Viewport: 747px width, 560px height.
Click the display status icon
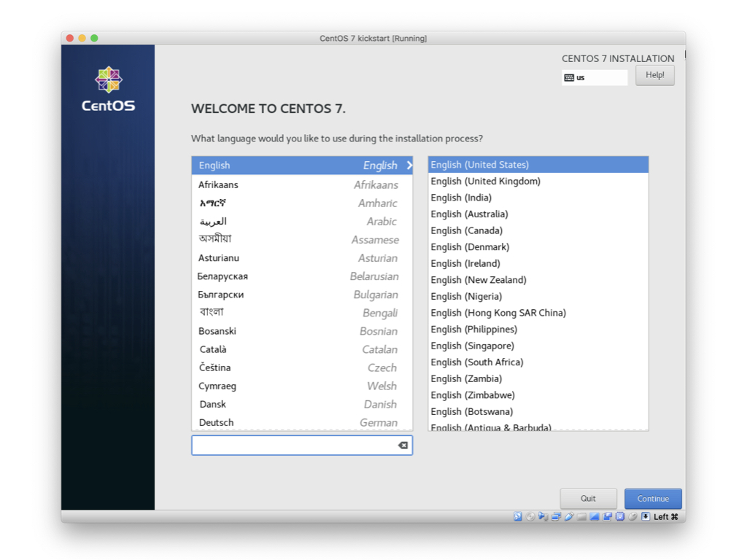pos(594,516)
